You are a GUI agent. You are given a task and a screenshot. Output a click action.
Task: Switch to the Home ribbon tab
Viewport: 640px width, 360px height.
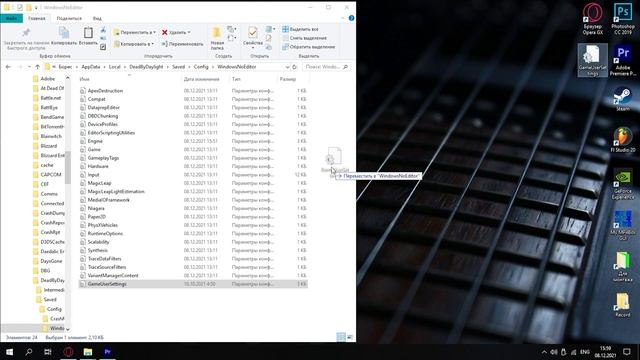click(x=37, y=18)
